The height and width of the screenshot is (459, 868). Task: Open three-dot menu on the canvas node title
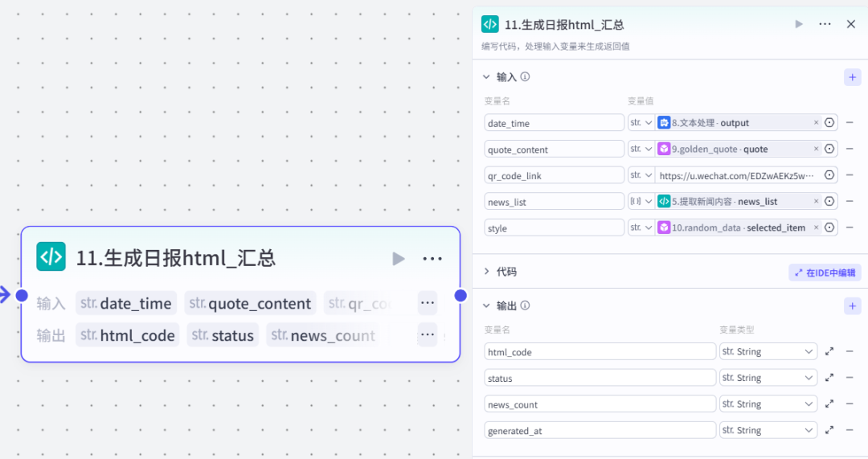pyautogui.click(x=432, y=258)
